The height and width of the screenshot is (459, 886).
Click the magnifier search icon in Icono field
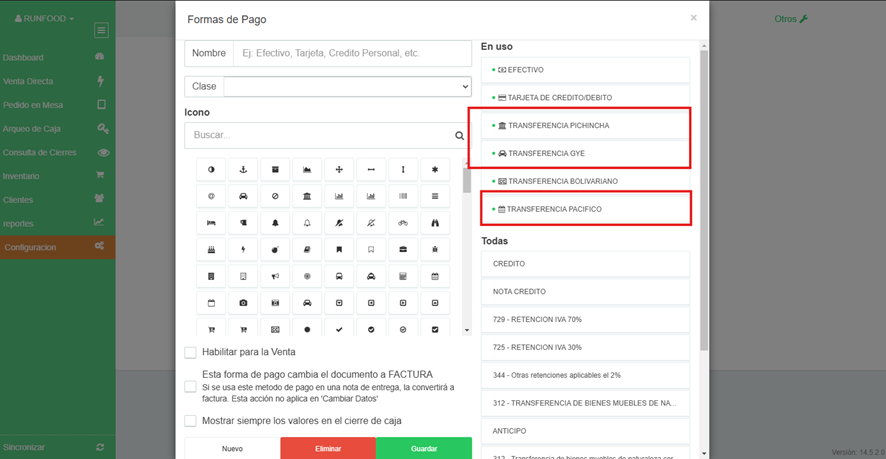pos(459,136)
